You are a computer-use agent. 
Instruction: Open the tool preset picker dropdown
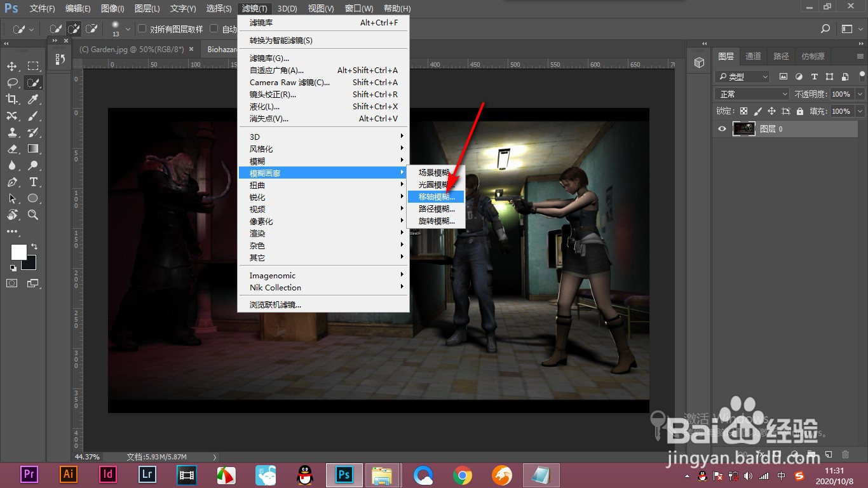24,29
